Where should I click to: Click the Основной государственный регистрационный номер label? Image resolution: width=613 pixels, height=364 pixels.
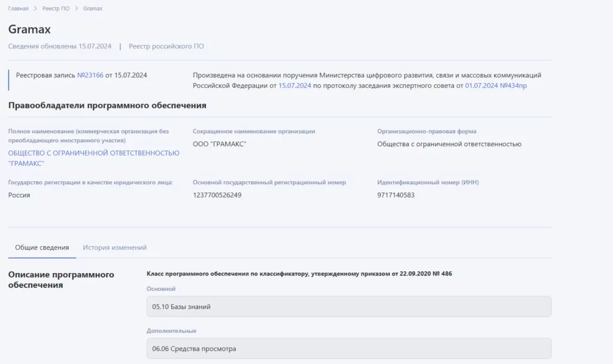tap(269, 182)
